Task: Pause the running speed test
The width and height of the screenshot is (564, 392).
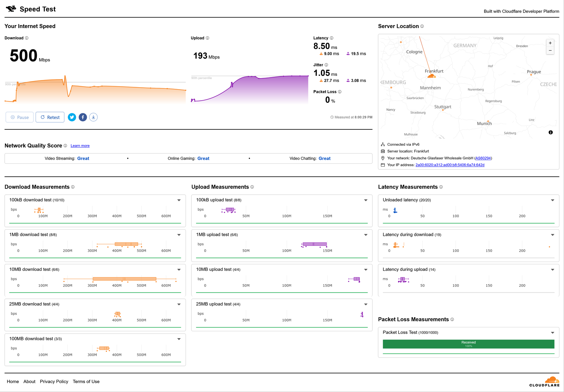Action: point(20,117)
